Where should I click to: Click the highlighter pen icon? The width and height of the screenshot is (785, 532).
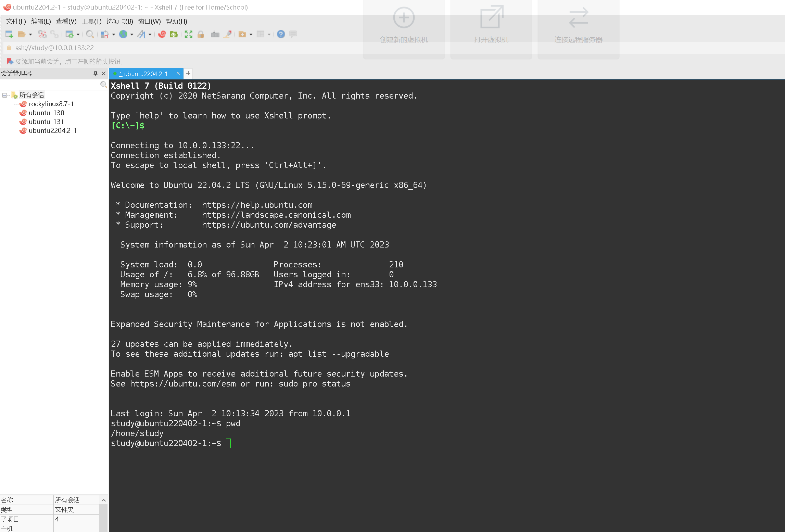coord(228,34)
